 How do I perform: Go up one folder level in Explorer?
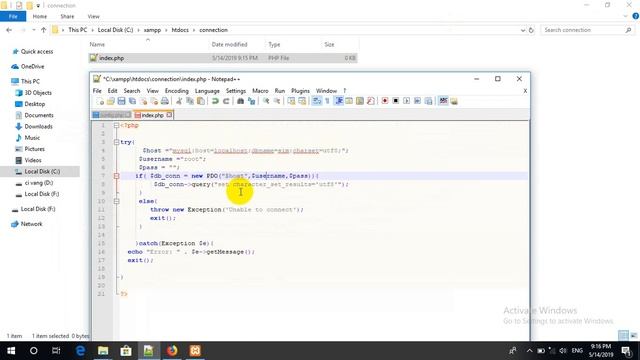(x=43, y=30)
